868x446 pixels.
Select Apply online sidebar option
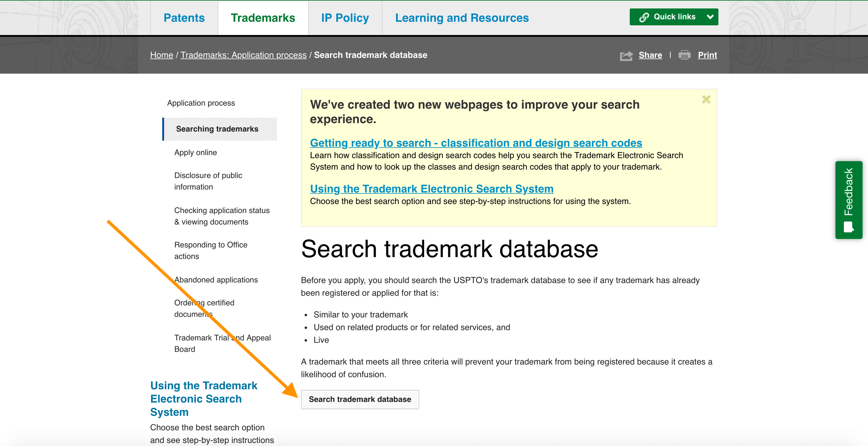coord(195,152)
